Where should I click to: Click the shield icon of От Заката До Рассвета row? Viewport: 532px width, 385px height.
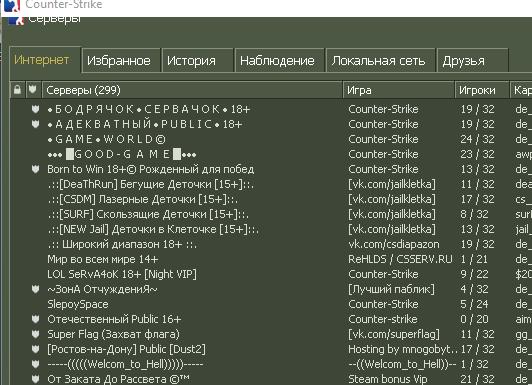35,379
